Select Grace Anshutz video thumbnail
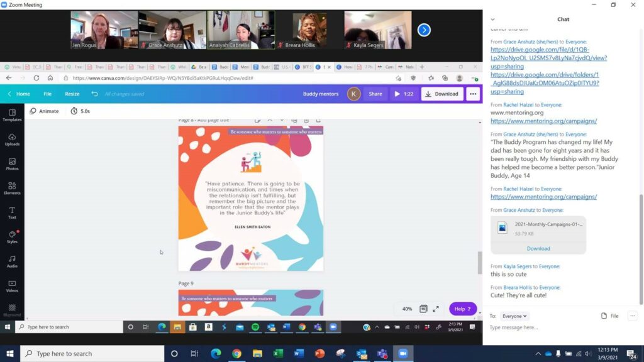Screen dimensions: 644x362 tap(172, 30)
